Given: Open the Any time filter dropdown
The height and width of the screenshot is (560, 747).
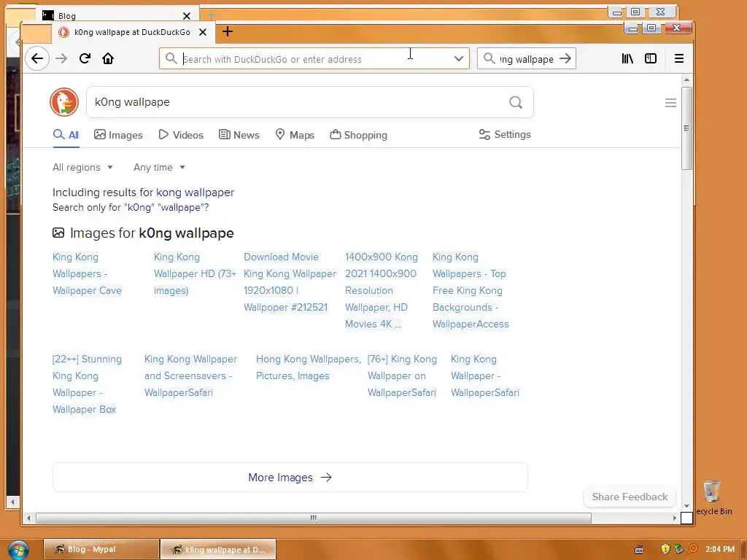Looking at the screenshot, I should point(159,167).
